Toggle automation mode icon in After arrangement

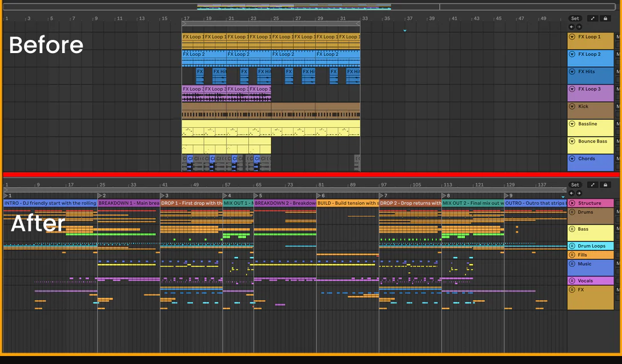tap(593, 185)
